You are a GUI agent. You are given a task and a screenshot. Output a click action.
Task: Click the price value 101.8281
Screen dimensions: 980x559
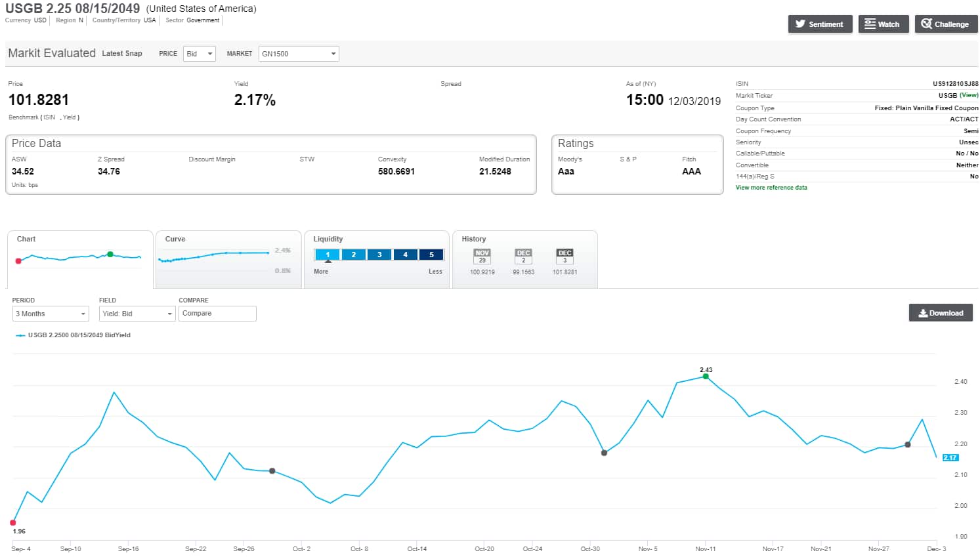pyautogui.click(x=39, y=100)
